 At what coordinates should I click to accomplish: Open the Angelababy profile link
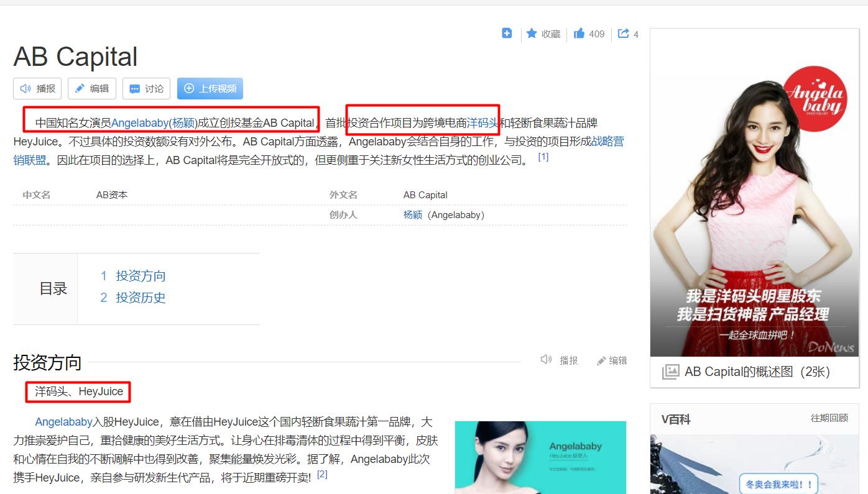pos(140,122)
